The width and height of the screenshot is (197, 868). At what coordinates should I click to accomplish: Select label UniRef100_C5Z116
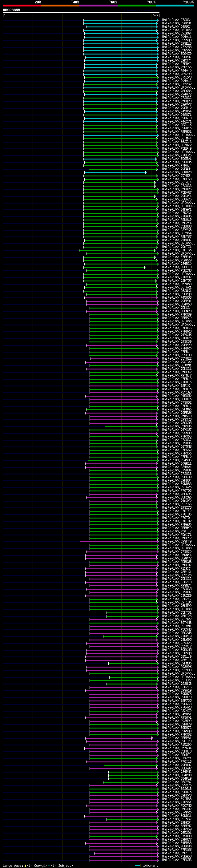tap(176, 125)
